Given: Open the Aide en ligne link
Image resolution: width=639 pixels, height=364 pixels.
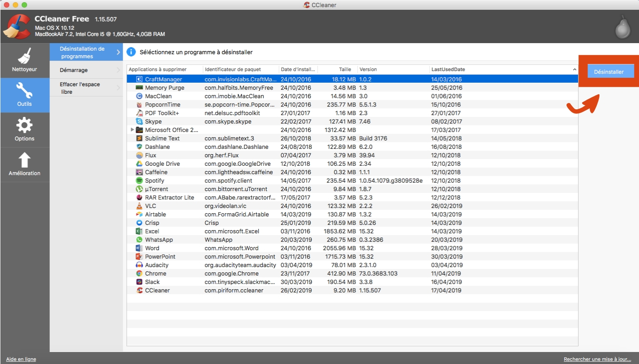Looking at the screenshot, I should pos(21,359).
